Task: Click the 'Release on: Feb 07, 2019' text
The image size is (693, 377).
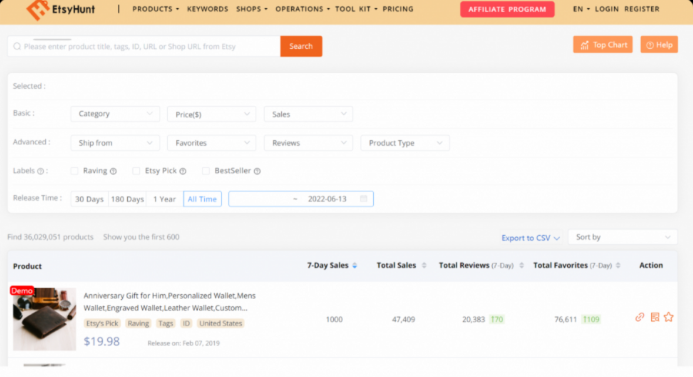Action: pos(183,343)
